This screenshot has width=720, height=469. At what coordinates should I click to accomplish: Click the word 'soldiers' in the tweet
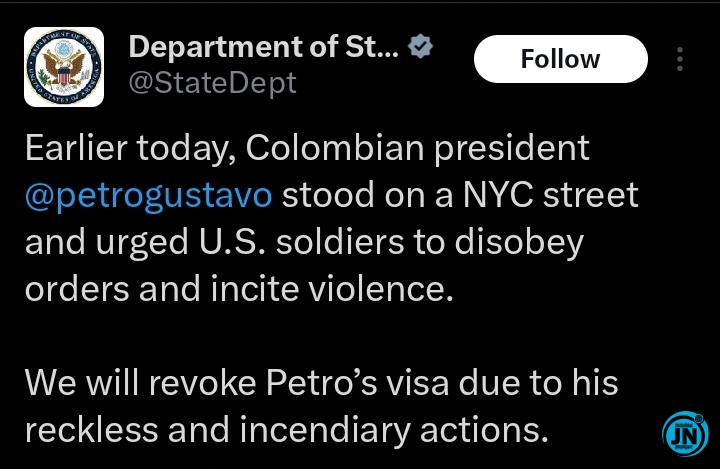coord(340,242)
